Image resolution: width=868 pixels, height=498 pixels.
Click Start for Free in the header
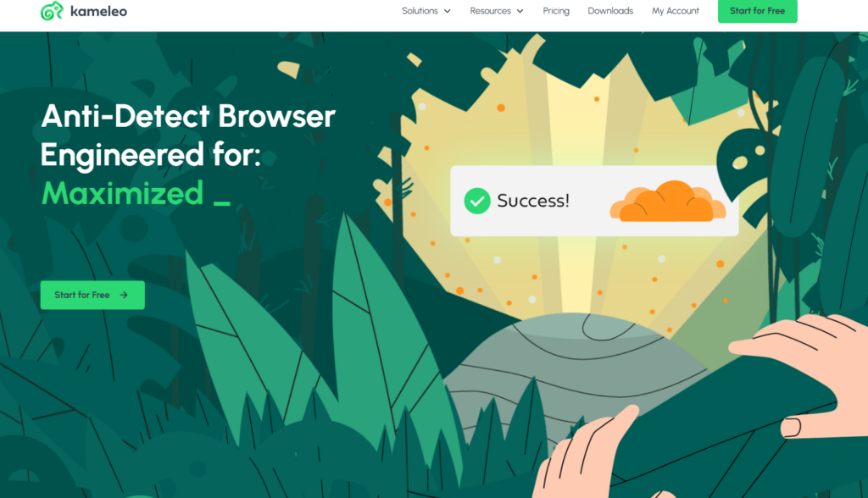pos(757,11)
